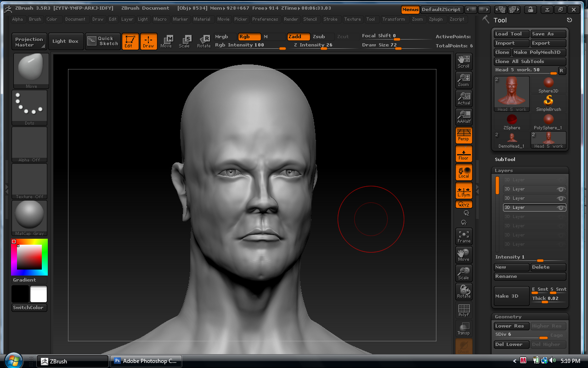The image size is (588, 368).
Task: Open the Stroke menu
Action: [x=330, y=19]
